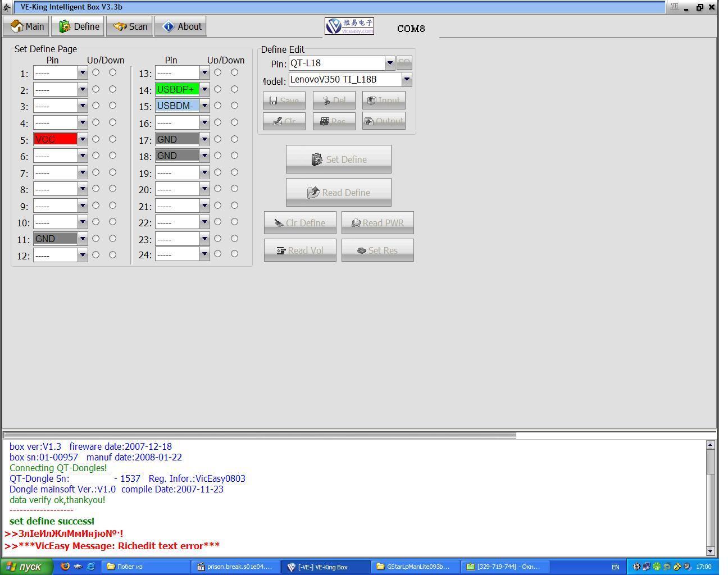Click the Res button in Define Edit

pos(334,121)
